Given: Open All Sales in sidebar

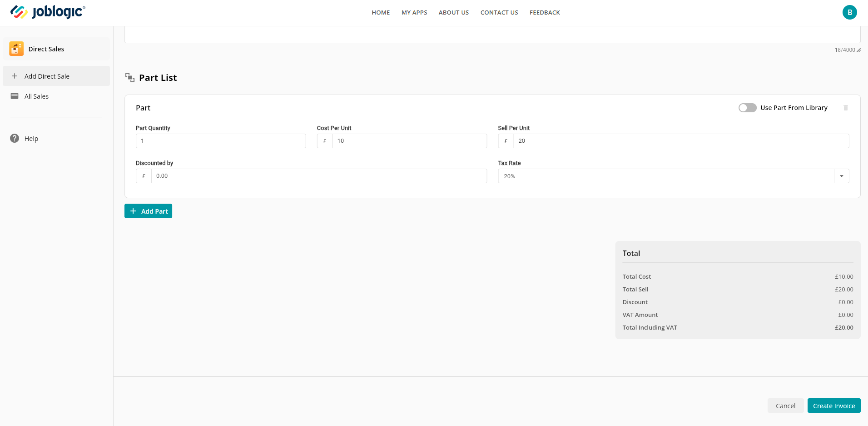Looking at the screenshot, I should pyautogui.click(x=56, y=96).
